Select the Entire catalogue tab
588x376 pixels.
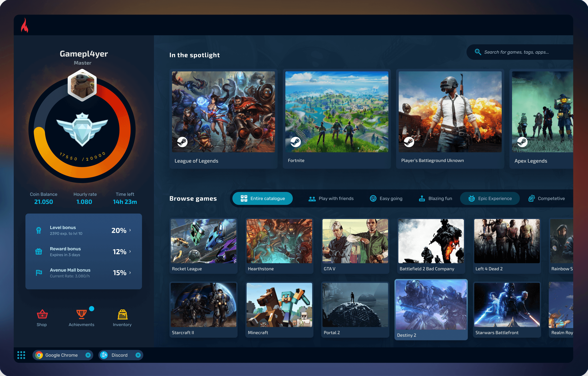[262, 199]
